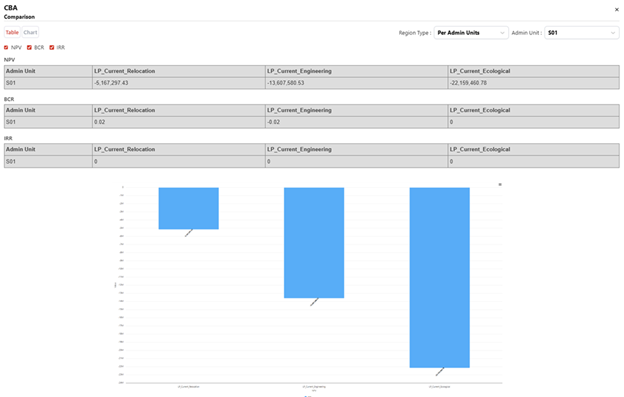Select BCR Engineering value -0.02

click(x=273, y=122)
